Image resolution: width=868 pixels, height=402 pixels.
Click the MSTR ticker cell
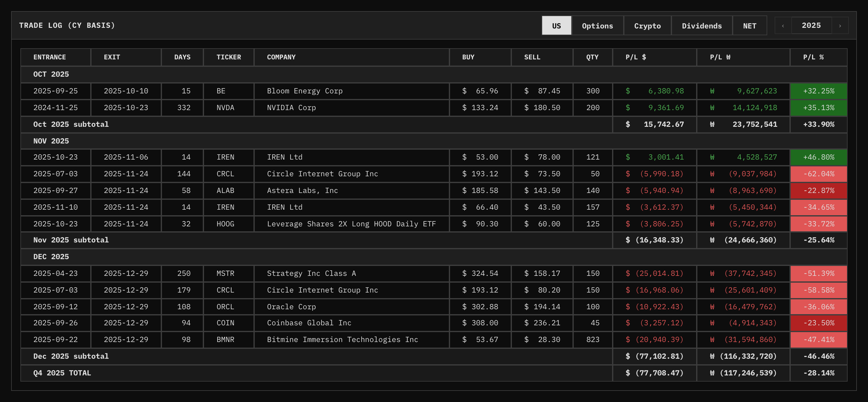229,274
